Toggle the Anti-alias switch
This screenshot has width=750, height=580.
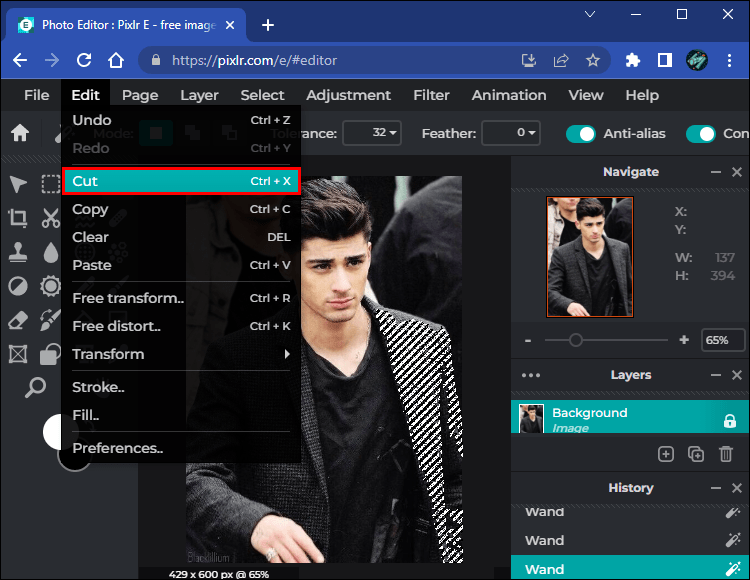pyautogui.click(x=581, y=133)
